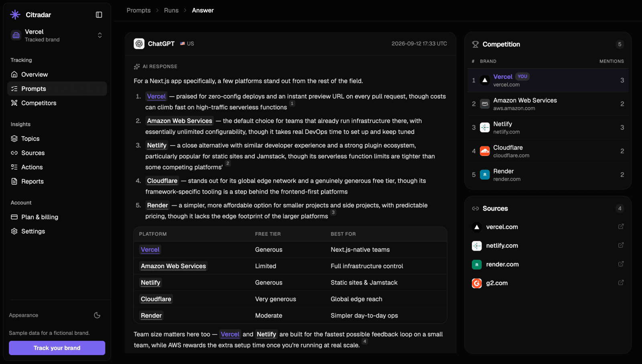Navigate to Runs breadcrumb
This screenshot has width=642, height=364.
point(171,10)
